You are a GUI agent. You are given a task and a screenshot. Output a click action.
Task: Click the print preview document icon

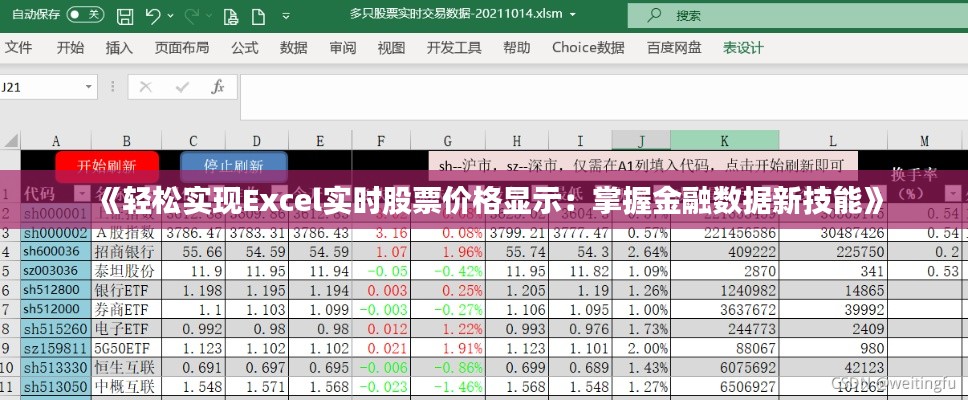pyautogui.click(x=232, y=15)
